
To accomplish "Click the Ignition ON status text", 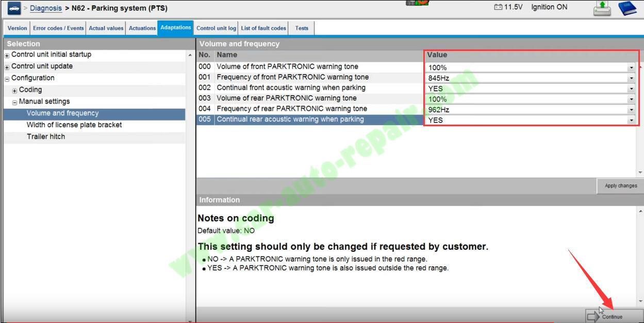I will pos(549,7).
